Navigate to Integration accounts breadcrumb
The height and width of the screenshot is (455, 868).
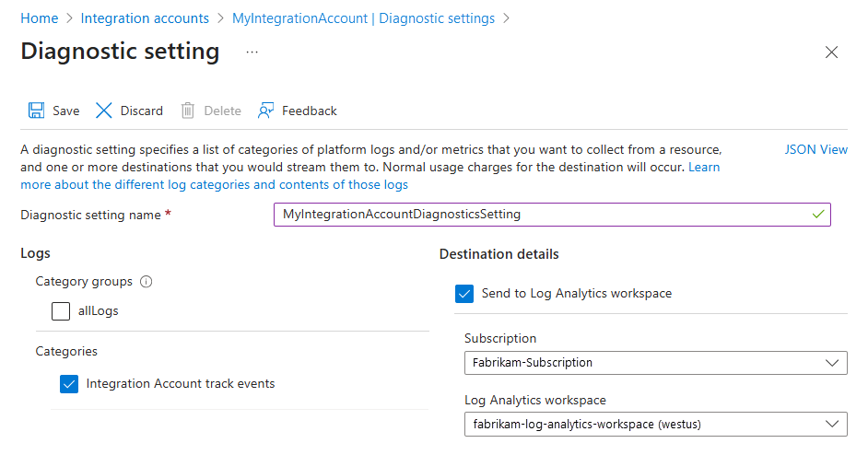(145, 18)
